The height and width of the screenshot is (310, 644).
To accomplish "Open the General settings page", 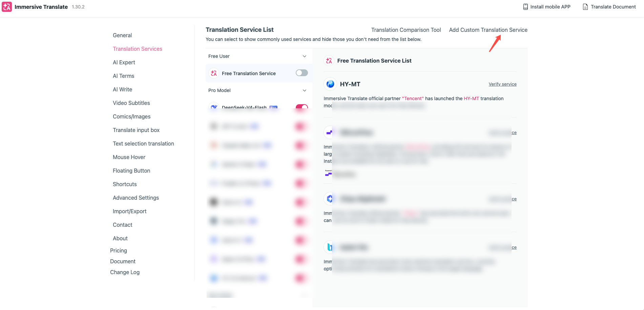I will click(x=122, y=35).
